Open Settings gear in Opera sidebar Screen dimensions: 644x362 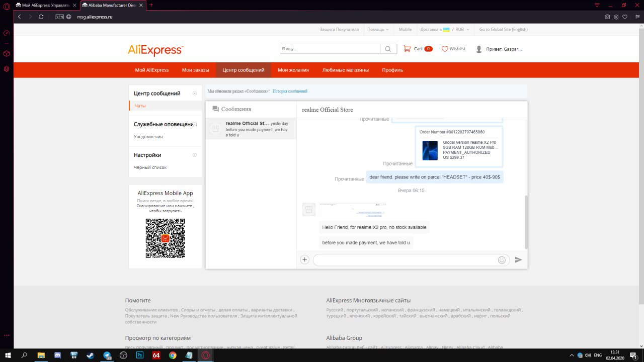7,68
